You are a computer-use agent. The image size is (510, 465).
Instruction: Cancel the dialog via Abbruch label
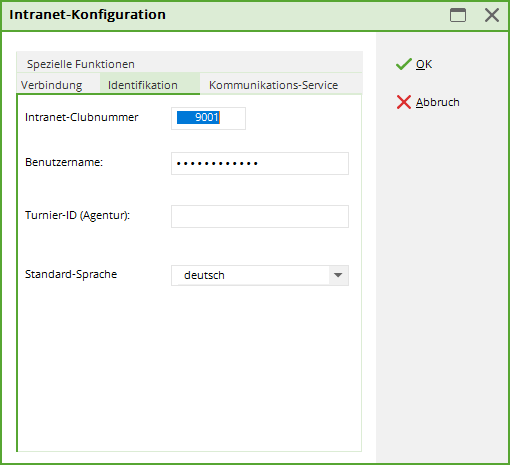[438, 102]
